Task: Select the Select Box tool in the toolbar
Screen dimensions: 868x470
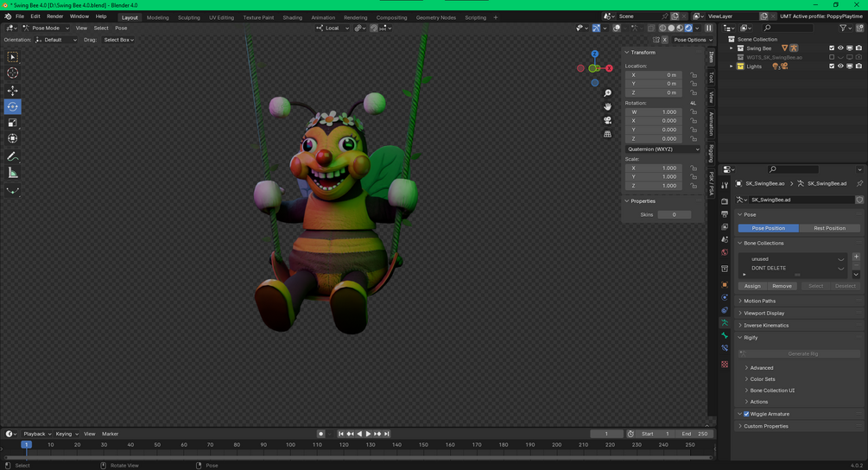Action: click(12, 57)
